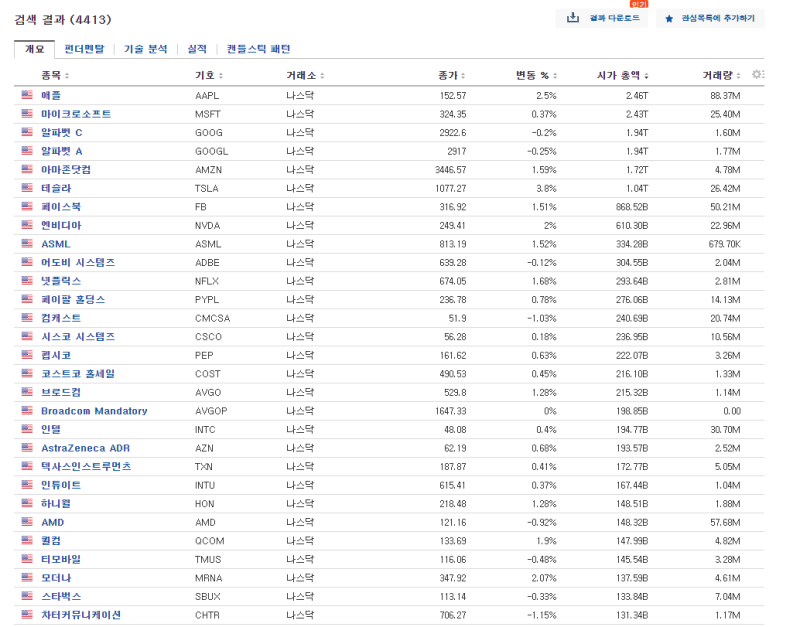Click the 868.52B market cap cell
The image size is (800, 627).
click(x=632, y=207)
